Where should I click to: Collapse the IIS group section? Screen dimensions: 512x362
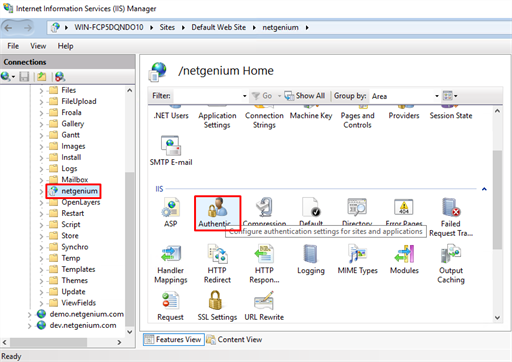(x=484, y=189)
